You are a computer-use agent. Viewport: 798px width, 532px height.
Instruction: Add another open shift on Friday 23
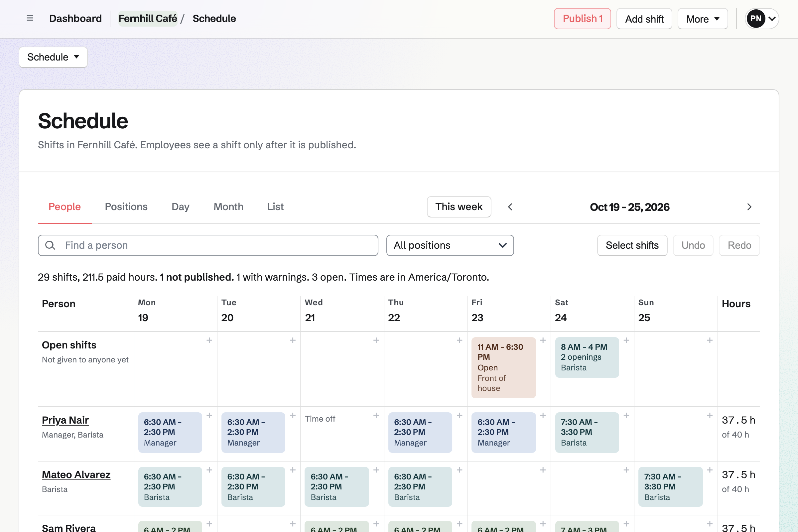click(x=543, y=340)
